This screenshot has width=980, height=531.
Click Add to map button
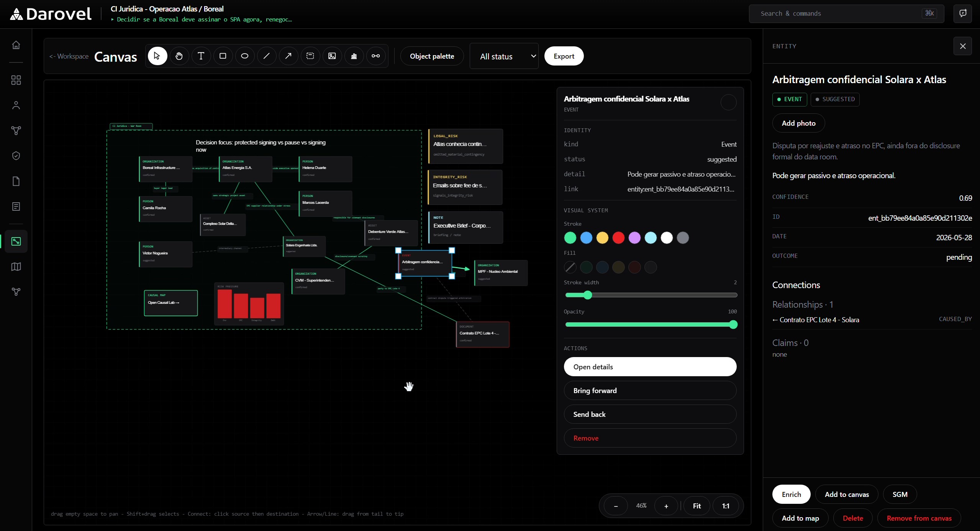800,518
